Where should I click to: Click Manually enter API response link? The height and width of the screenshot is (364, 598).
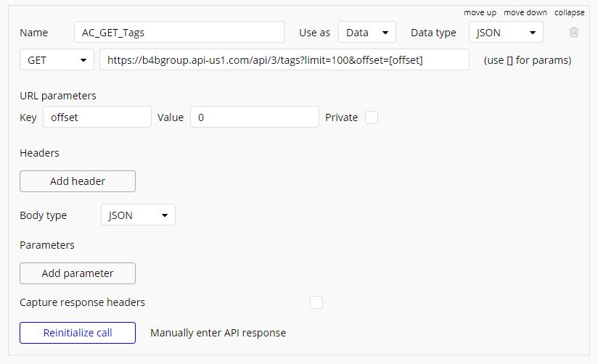click(x=218, y=333)
